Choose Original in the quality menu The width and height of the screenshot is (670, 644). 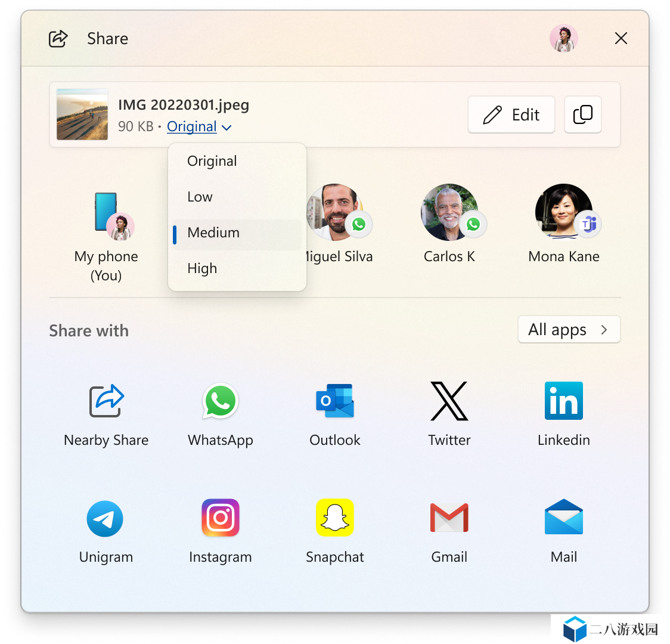[x=237, y=161]
